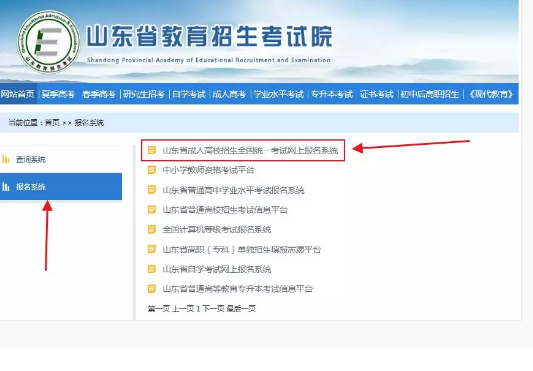Click page number 1 in pagination
This screenshot has height=371, width=533.
point(198,309)
